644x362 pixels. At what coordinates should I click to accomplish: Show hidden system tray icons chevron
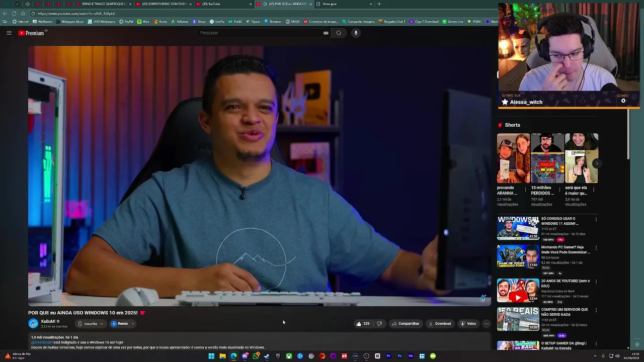(595, 356)
